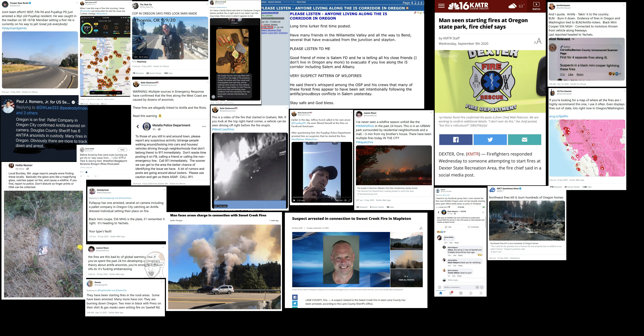This screenshot has height=336, width=644.
Task: Open the KMTR hamburger menu
Action: coord(441,6)
